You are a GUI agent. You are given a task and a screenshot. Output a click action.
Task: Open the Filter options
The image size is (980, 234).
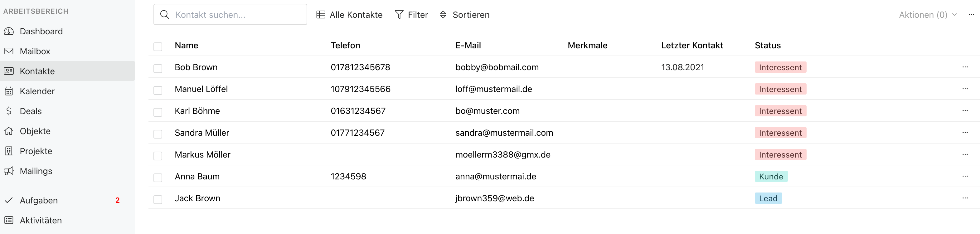tap(411, 15)
